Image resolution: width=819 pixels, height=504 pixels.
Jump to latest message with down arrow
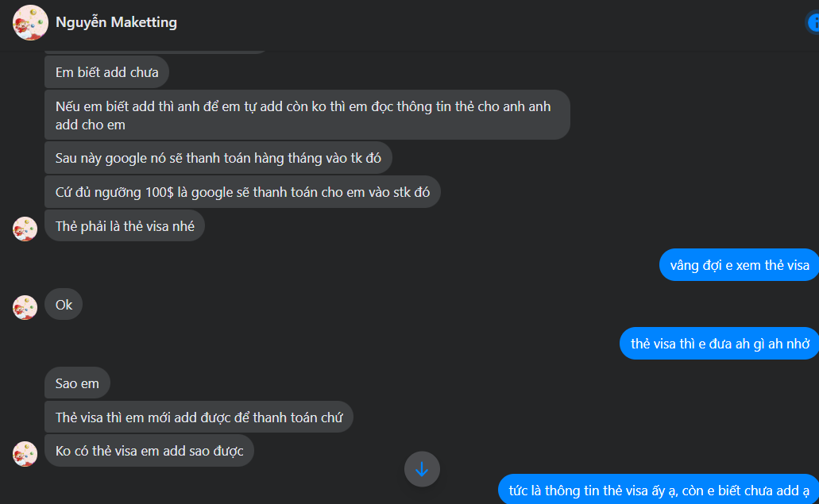point(422,469)
